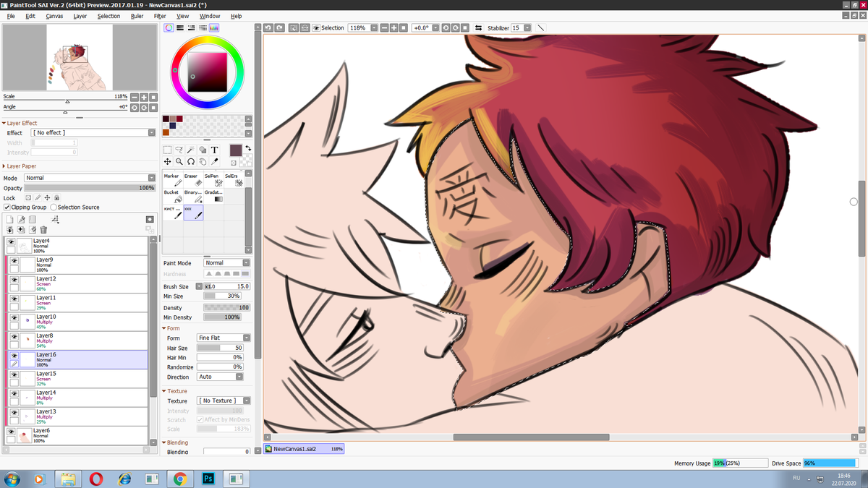
Task: Toggle selection visibility eye in toolbar
Action: click(x=316, y=27)
